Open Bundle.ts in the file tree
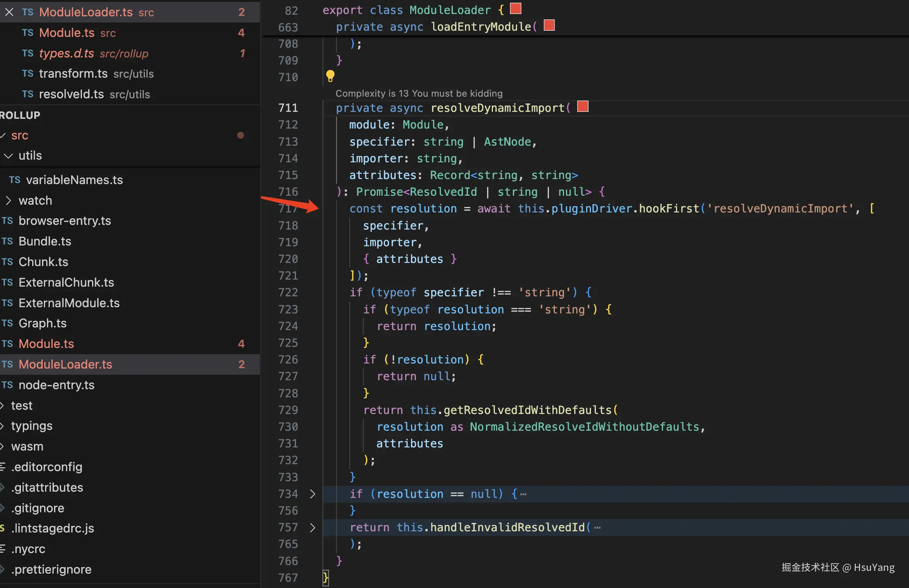 (x=45, y=241)
